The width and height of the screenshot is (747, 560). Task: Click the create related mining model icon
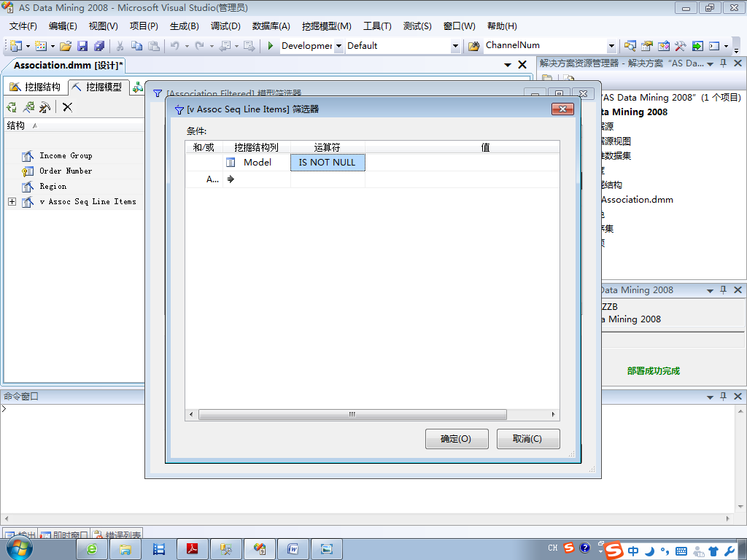pyautogui.click(x=28, y=107)
